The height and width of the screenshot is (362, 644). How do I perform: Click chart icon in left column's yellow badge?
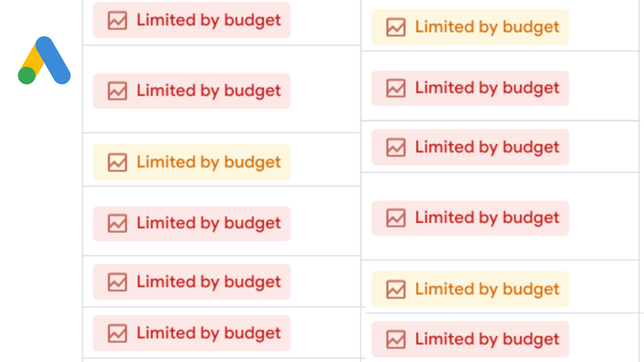[x=117, y=162]
